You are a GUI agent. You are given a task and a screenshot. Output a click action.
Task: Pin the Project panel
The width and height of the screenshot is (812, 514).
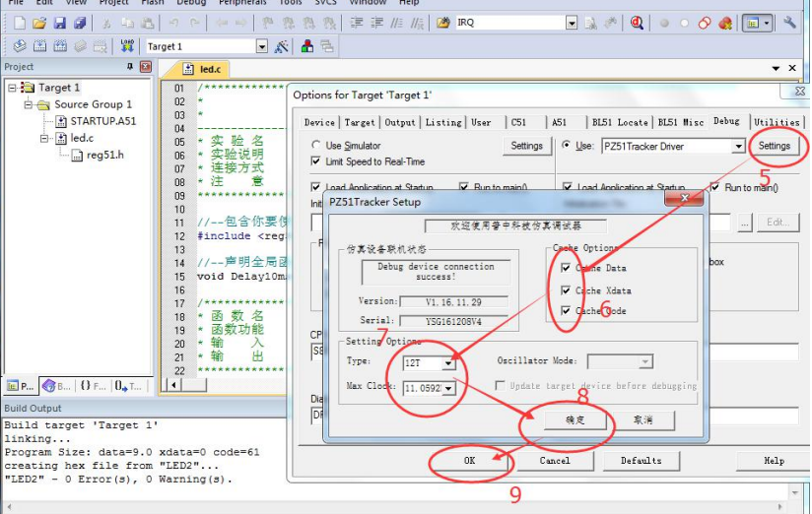click(x=130, y=66)
